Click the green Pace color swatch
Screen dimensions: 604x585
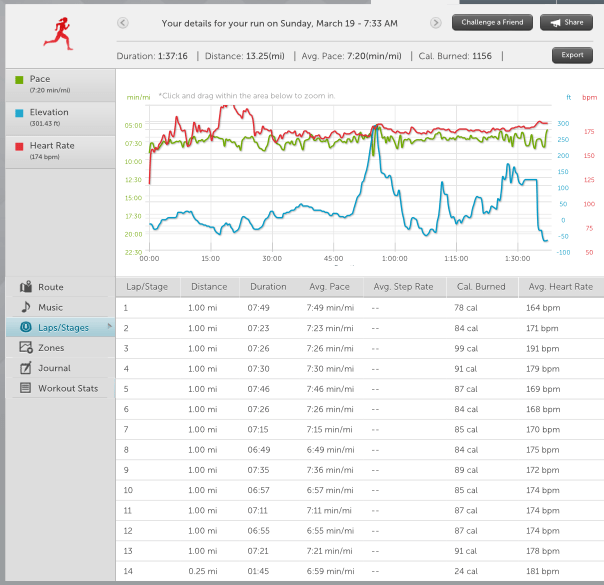pos(17,79)
